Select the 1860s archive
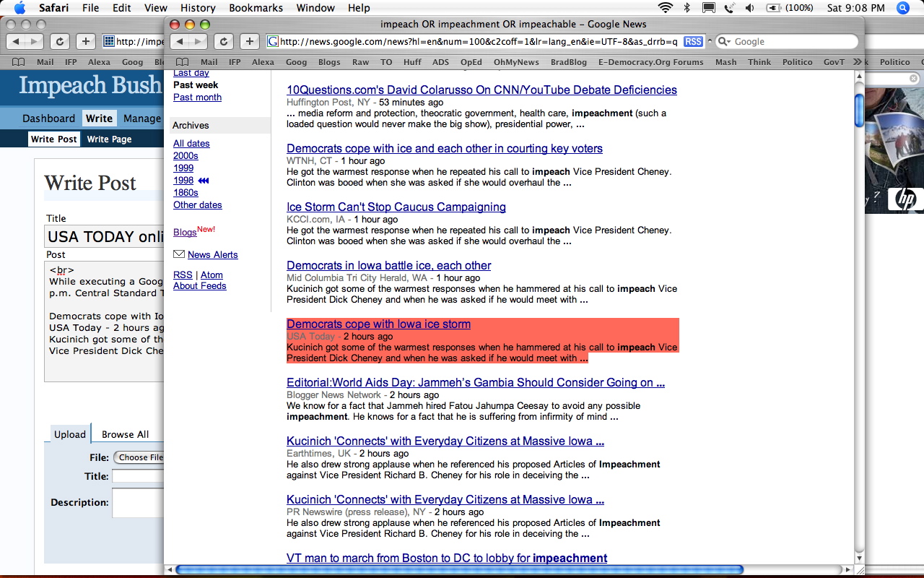Image resolution: width=924 pixels, height=578 pixels. [186, 192]
